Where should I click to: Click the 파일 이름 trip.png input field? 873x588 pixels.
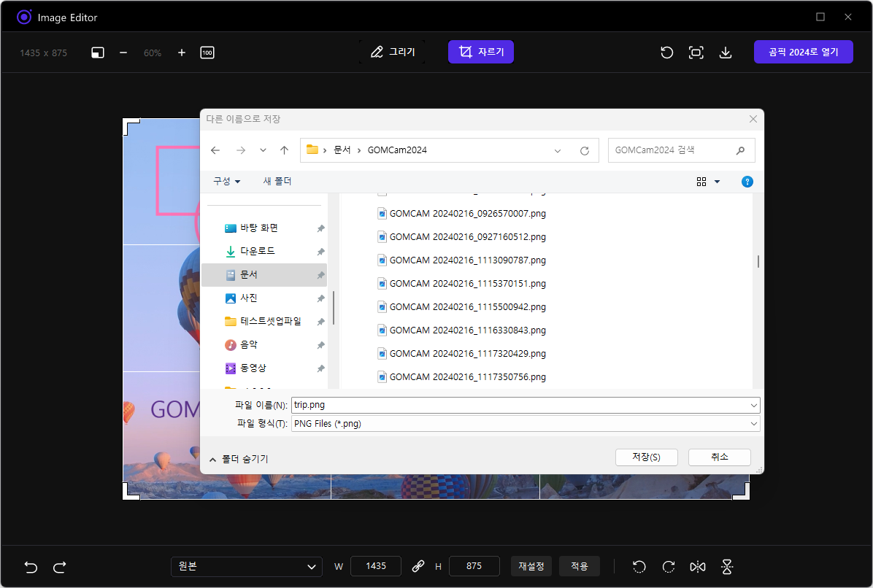(x=518, y=405)
